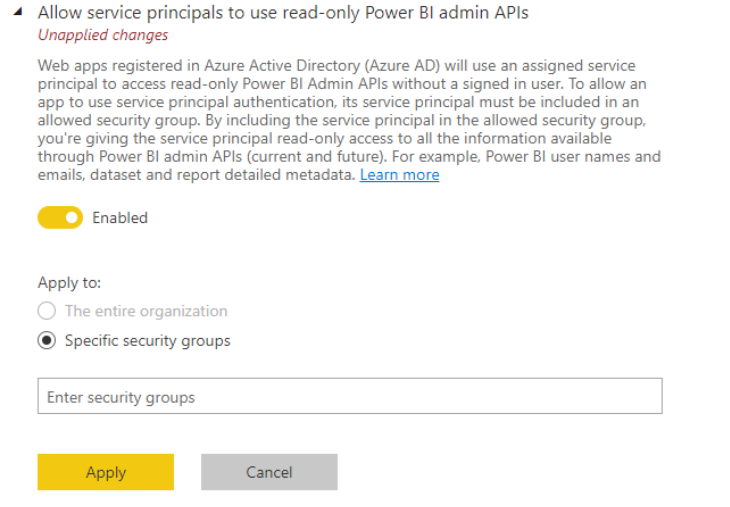Disable the yellow Enabled toggle switch
Screen dimensions: 730x507
60,218
